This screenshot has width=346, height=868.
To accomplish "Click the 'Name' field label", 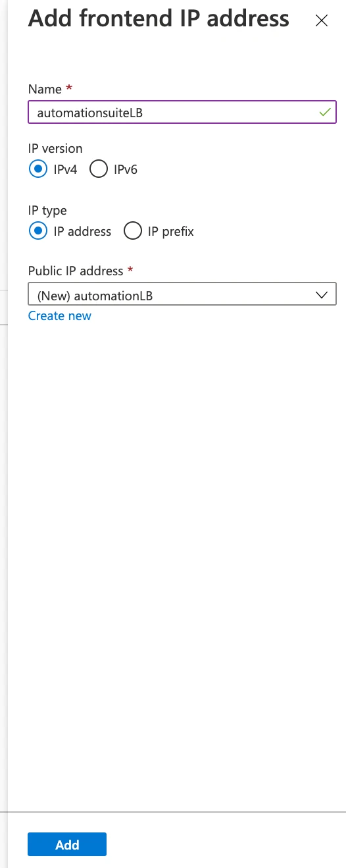I will coord(45,89).
